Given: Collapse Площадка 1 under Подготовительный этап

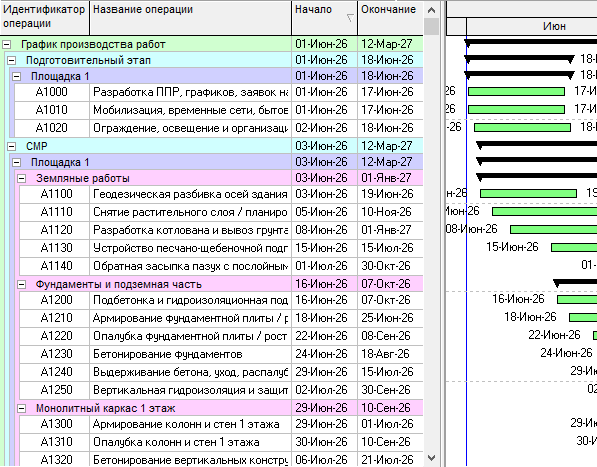Looking at the screenshot, I should click(x=17, y=77).
